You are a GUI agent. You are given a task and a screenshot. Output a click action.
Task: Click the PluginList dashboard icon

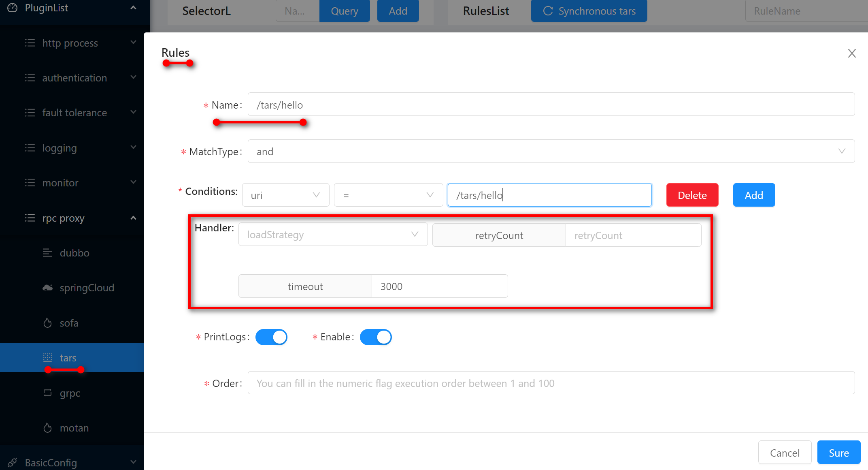[x=13, y=8]
